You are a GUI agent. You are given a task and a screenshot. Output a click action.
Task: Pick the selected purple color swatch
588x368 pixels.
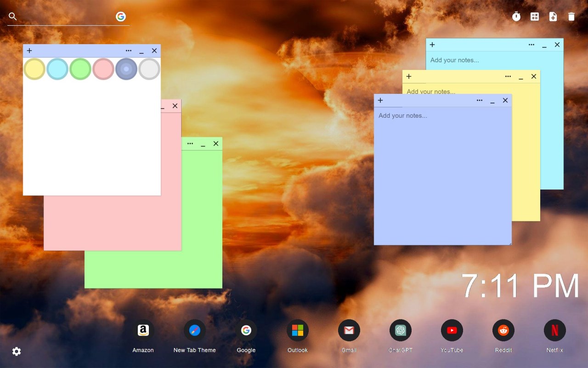(126, 69)
